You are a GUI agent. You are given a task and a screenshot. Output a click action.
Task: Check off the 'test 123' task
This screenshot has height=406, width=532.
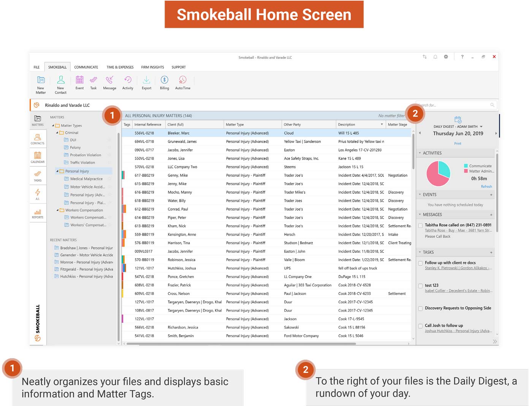click(420, 286)
